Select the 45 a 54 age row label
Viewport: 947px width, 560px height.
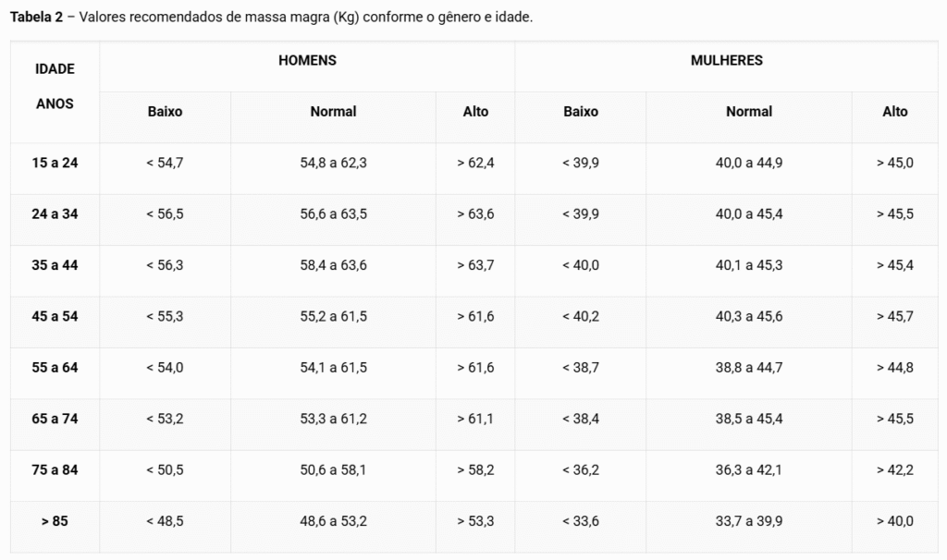click(x=55, y=317)
